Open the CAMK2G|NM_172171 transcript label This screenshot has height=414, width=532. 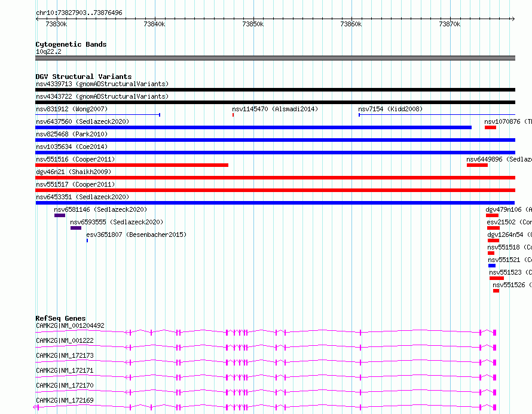point(65,370)
